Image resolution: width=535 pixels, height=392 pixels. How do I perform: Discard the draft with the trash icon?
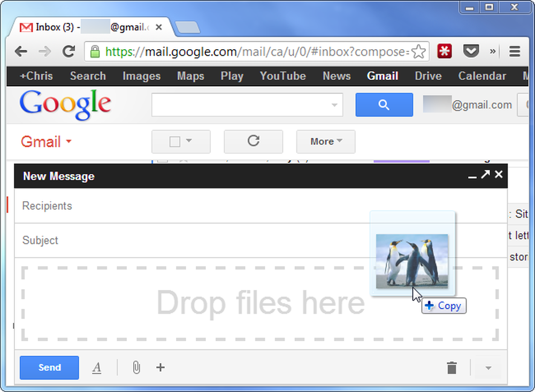point(452,367)
